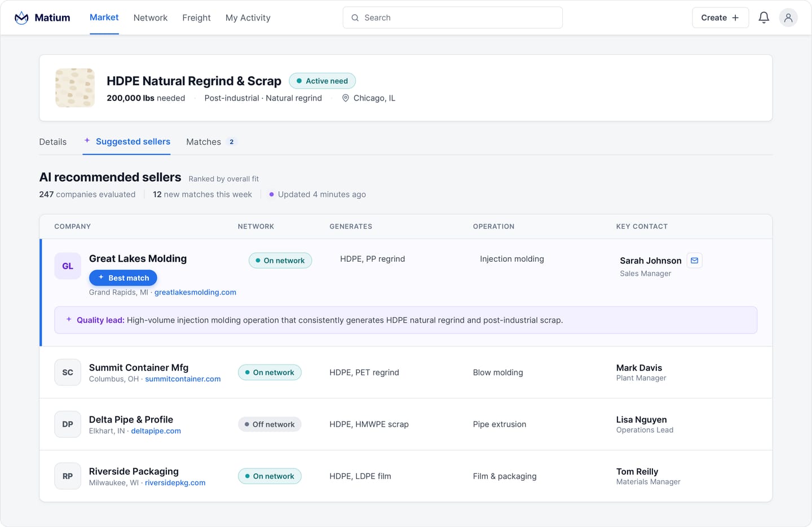Click contact name Sarah Johnson

point(651,261)
